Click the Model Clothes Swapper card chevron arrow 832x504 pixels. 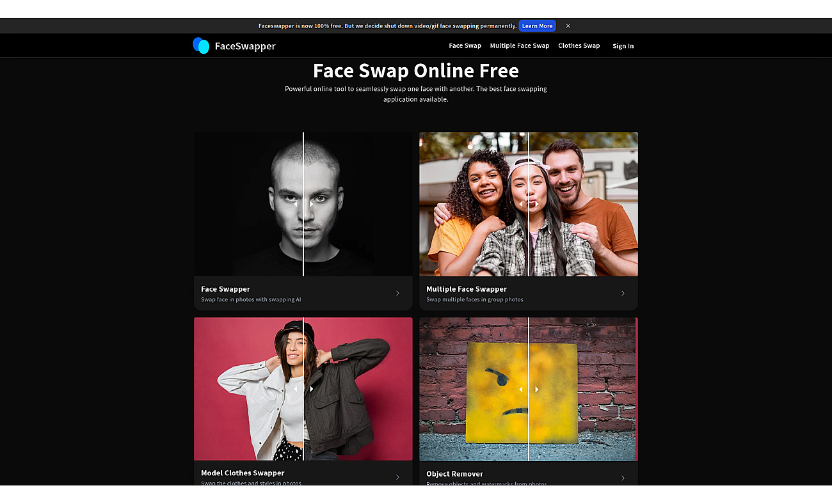[x=397, y=477]
